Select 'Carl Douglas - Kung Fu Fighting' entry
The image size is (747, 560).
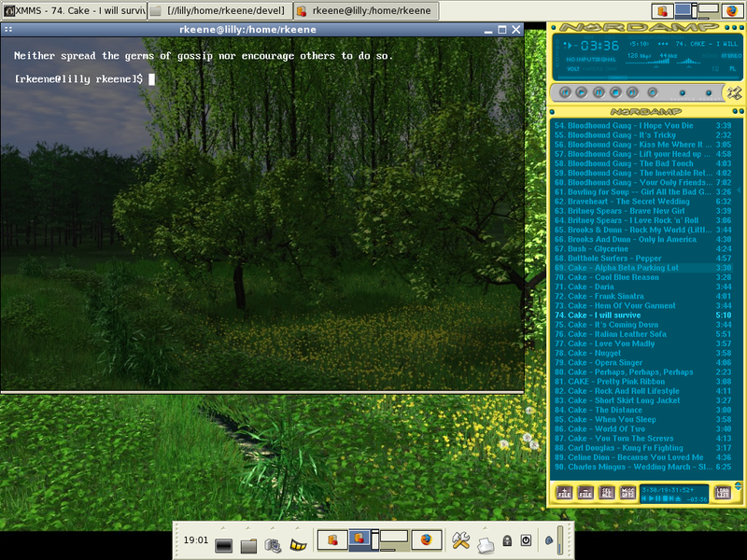pyautogui.click(x=642, y=448)
